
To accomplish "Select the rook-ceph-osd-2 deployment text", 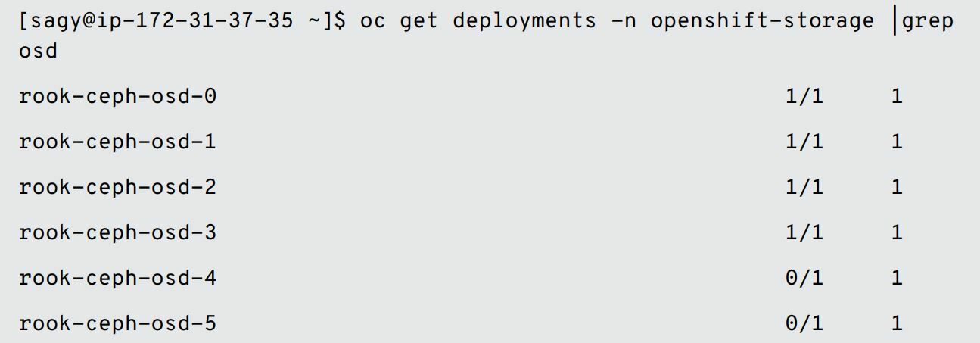I will (x=117, y=187).
